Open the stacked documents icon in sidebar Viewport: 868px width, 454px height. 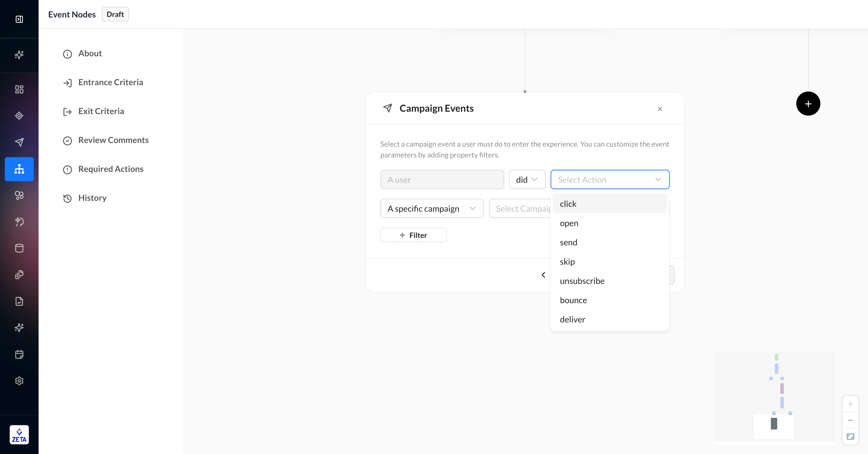19,275
